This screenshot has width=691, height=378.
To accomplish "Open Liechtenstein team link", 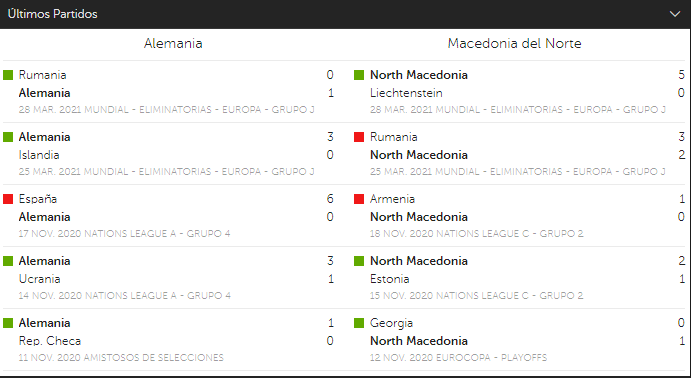I will click(x=406, y=93).
